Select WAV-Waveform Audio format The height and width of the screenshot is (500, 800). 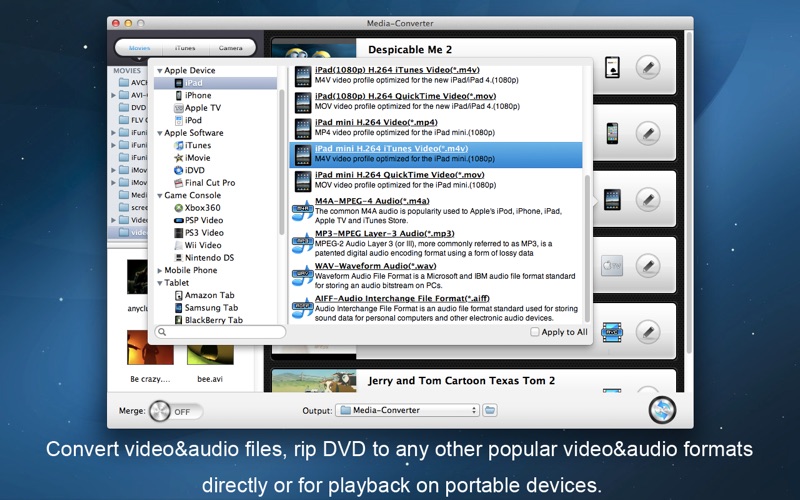[438, 276]
